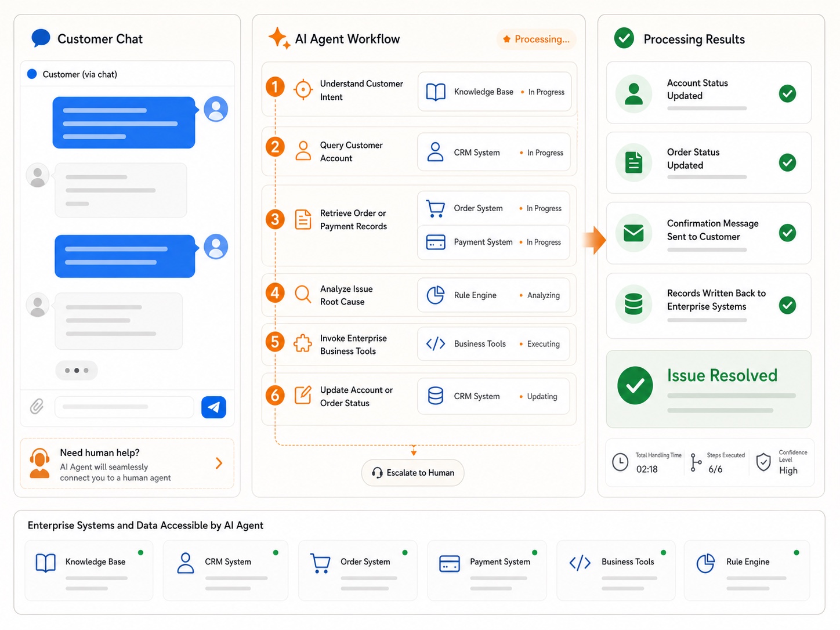Click the Total Handling Time clock icon
The image size is (840, 630).
click(620, 462)
